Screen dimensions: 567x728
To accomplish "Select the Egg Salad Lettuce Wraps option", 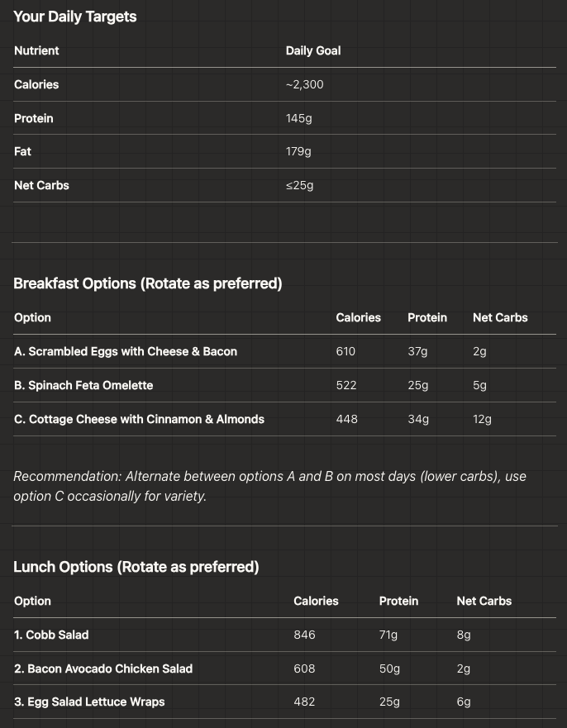I will (89, 702).
